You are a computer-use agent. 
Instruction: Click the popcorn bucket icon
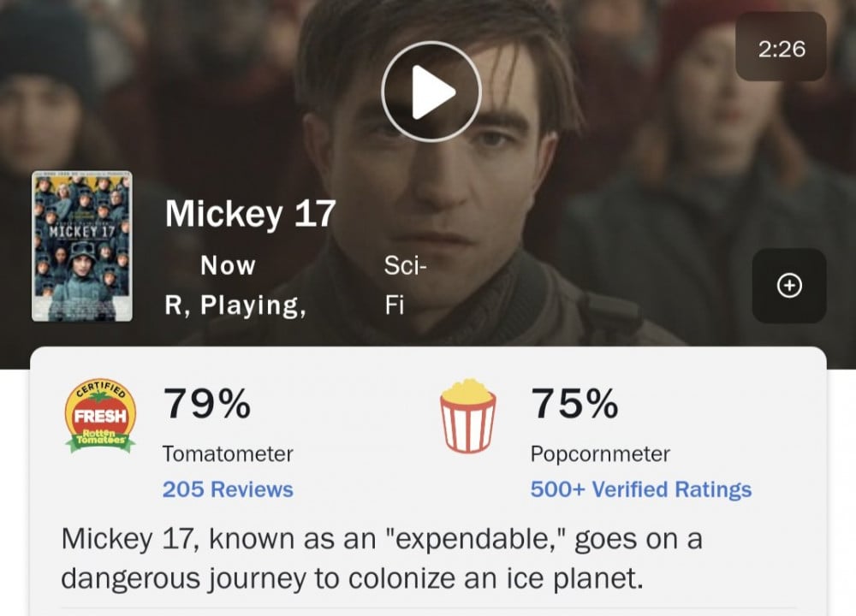point(467,417)
